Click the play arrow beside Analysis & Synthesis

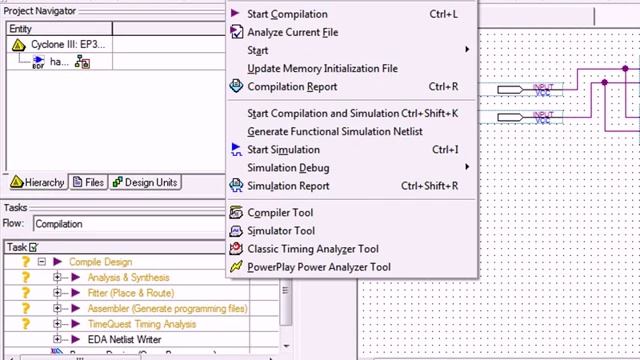pyautogui.click(x=76, y=278)
